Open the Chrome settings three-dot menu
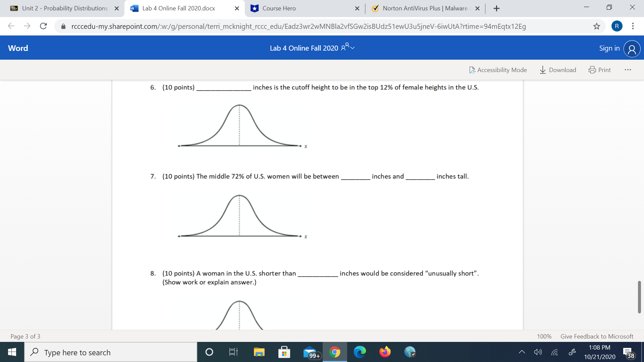 [633, 26]
